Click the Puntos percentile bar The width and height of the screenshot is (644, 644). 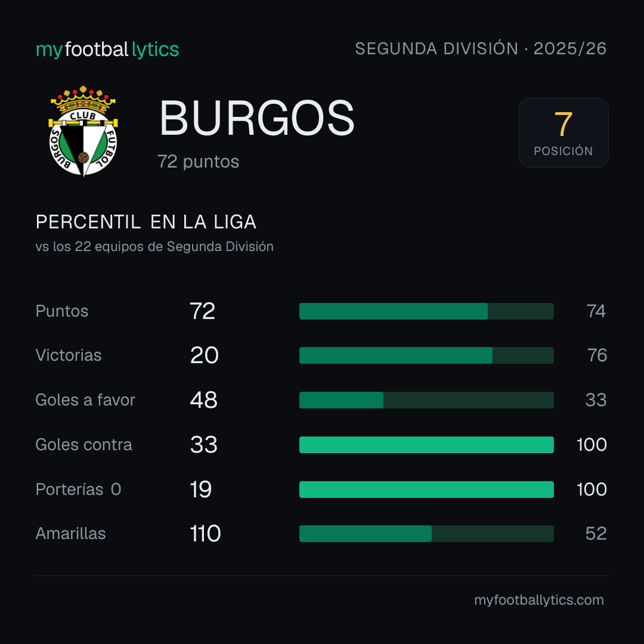click(426, 311)
